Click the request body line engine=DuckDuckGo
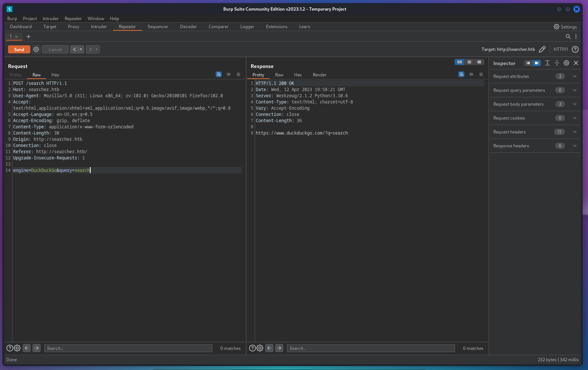The width and height of the screenshot is (588, 370). [52, 170]
